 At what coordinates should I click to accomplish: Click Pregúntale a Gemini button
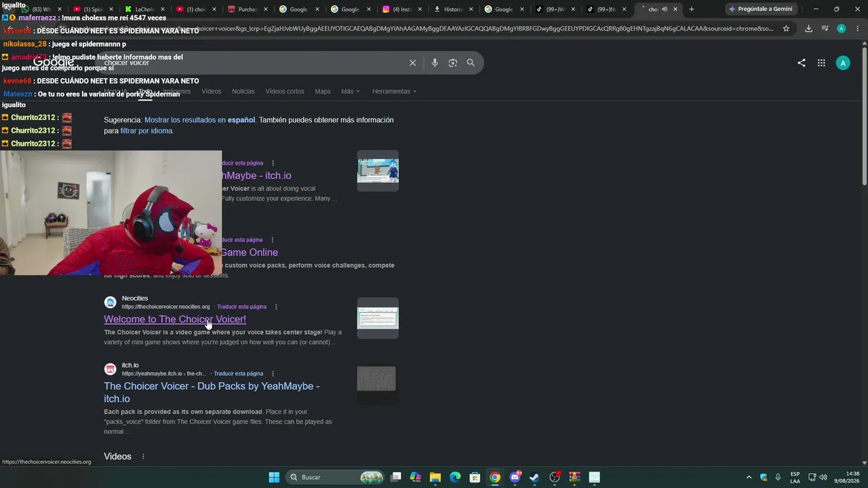(760, 9)
